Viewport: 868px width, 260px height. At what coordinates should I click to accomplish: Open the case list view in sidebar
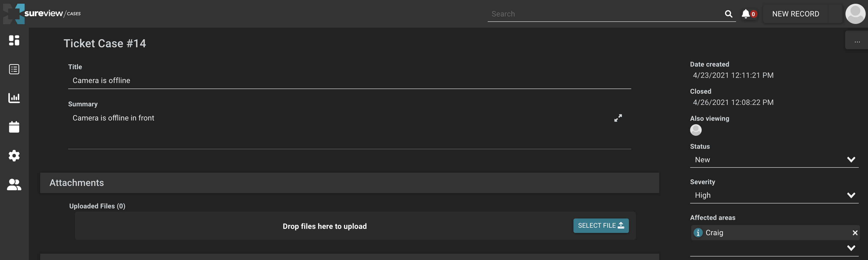pyautogui.click(x=14, y=69)
